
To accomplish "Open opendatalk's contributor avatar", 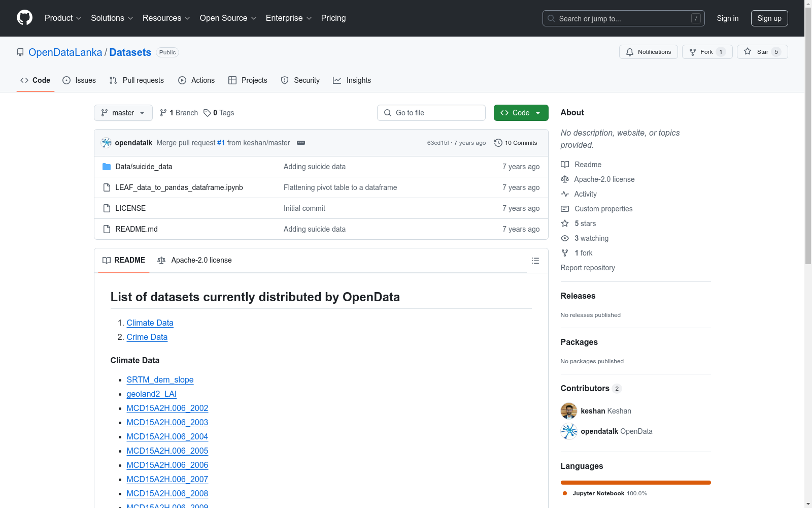I will (x=569, y=431).
